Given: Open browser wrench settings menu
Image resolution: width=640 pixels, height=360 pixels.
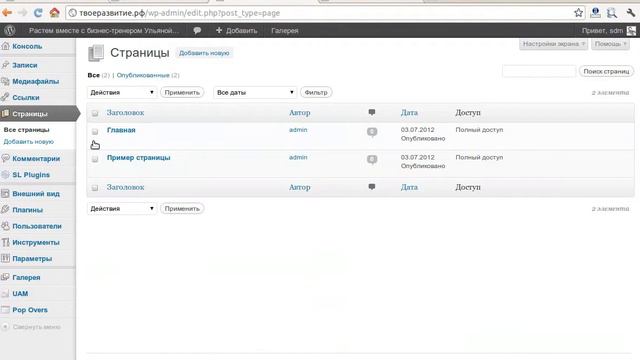Looking at the screenshot, I should [x=630, y=13].
